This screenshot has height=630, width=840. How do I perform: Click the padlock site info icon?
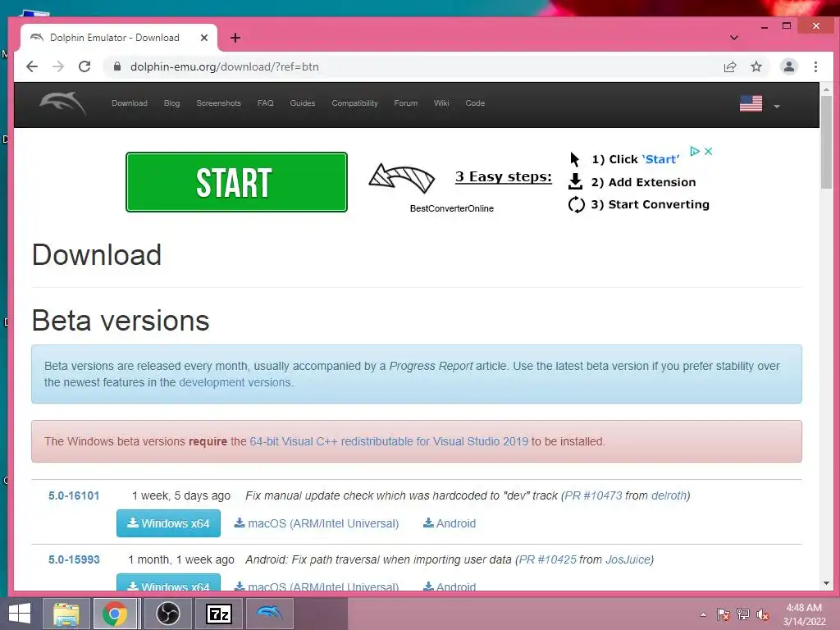[116, 66]
